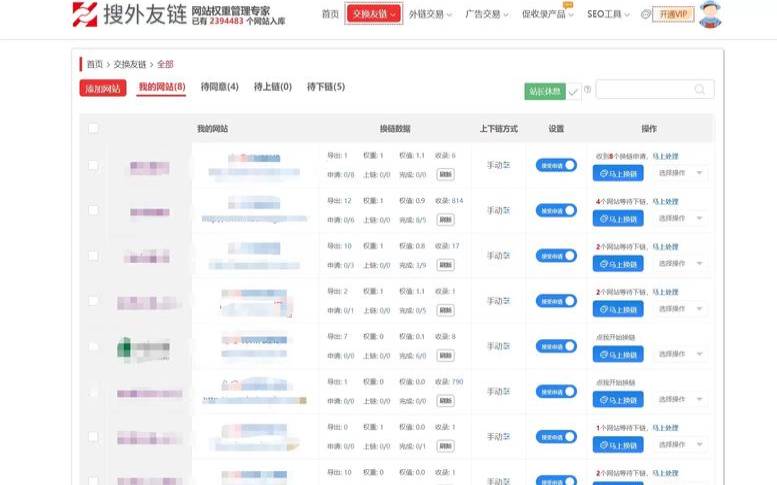Viewport: 777px width, 485px height.
Task: Click the chat icon beside 开通VIP
Action: pos(645,14)
